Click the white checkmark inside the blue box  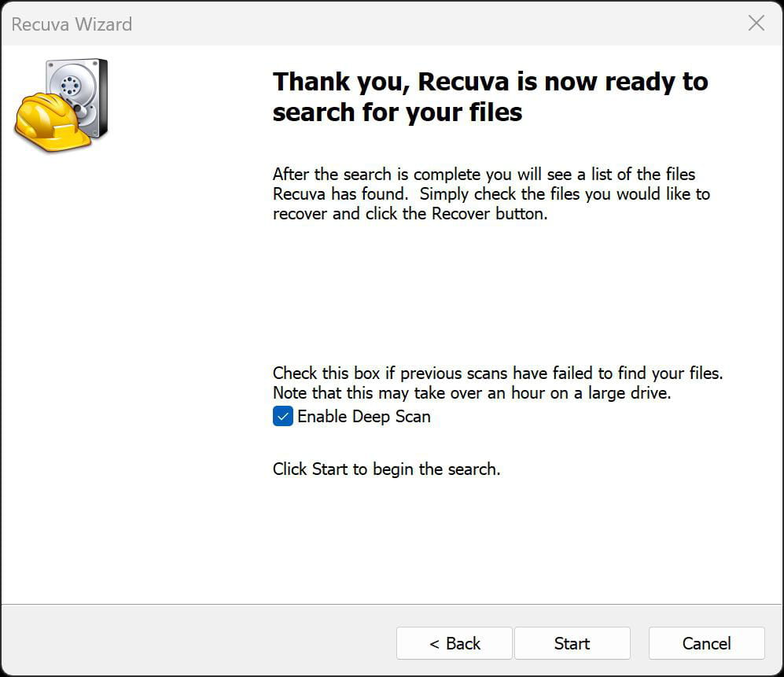click(282, 417)
